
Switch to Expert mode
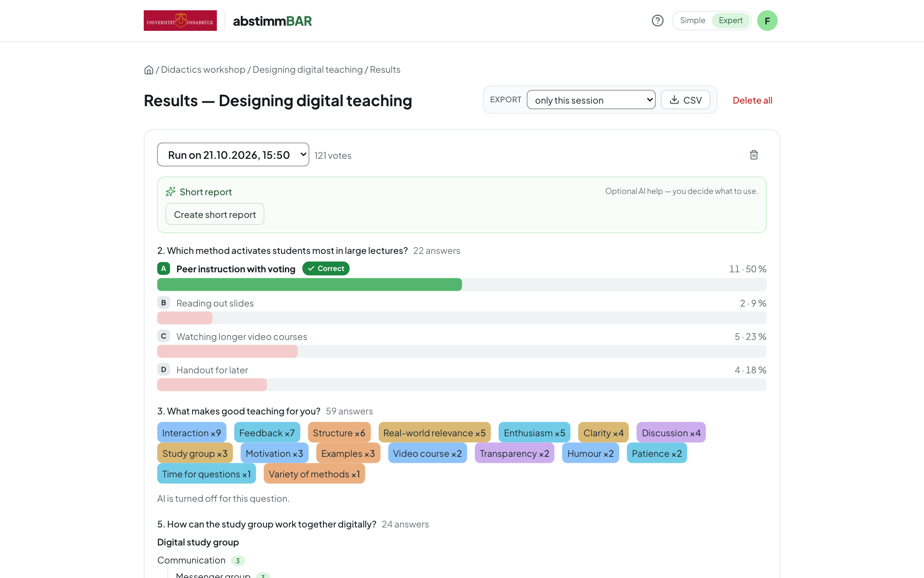point(731,21)
